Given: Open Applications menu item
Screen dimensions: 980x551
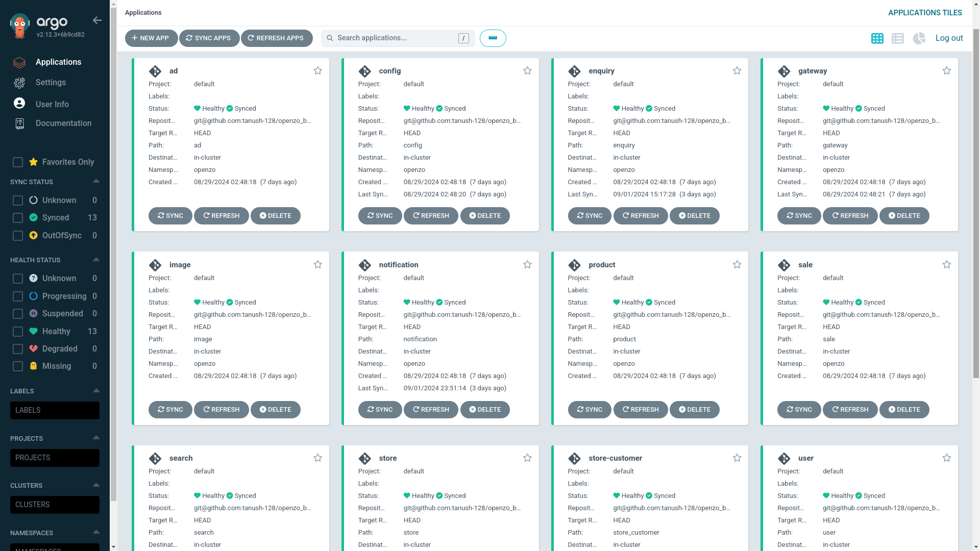Looking at the screenshot, I should (x=56, y=63).
